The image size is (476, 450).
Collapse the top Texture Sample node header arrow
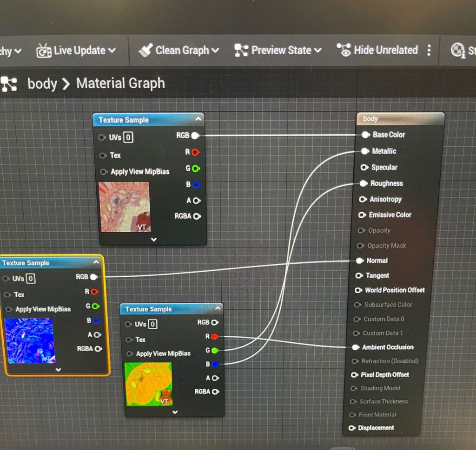(198, 119)
